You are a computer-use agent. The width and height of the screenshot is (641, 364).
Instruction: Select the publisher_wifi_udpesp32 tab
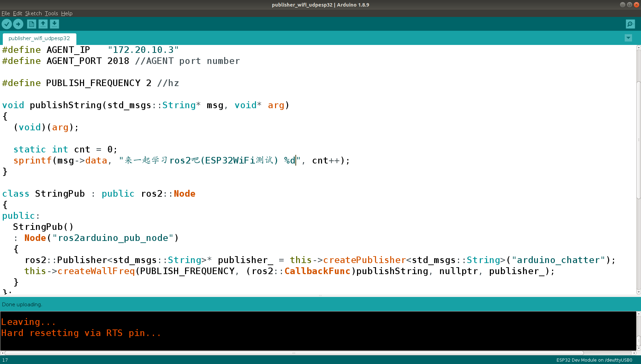coord(39,38)
